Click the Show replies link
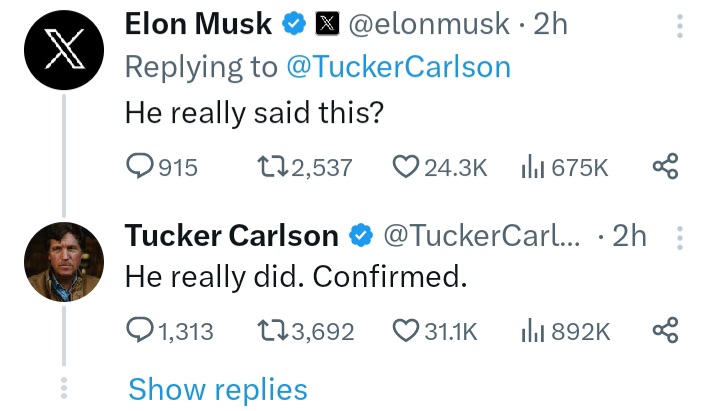This screenshot has height=411, width=720. pyautogui.click(x=218, y=390)
